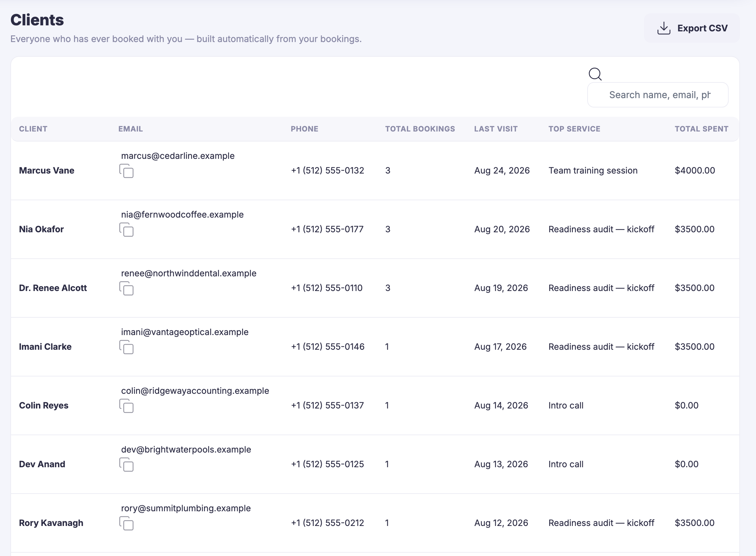Copy Marcus Vane's email address

[x=126, y=171]
